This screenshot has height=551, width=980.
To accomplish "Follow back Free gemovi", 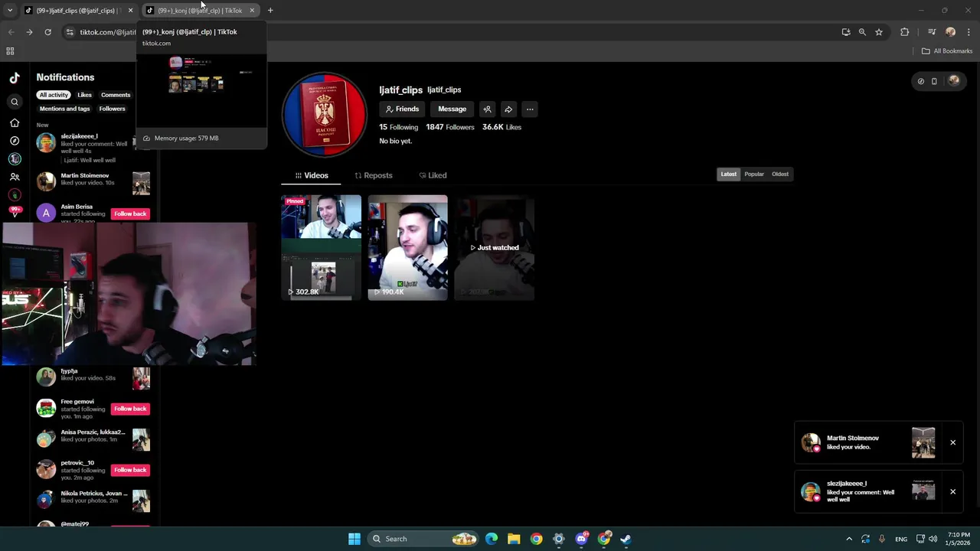I will (x=130, y=409).
